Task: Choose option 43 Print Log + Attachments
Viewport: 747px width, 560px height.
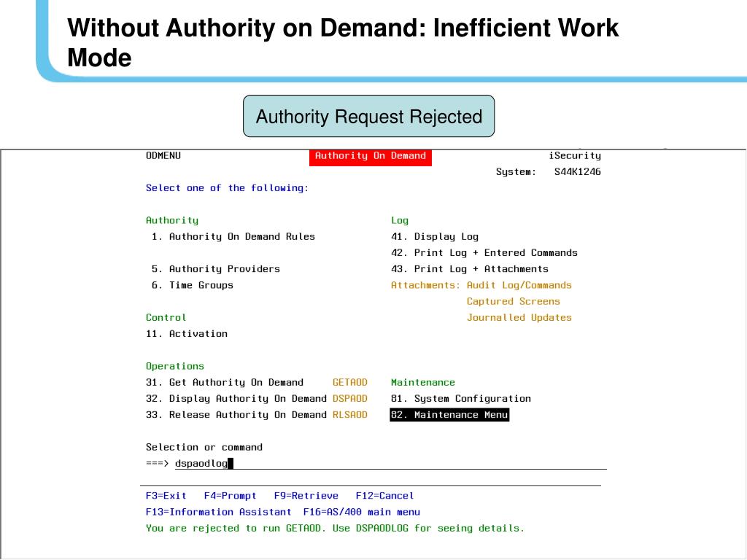Action: (x=470, y=269)
